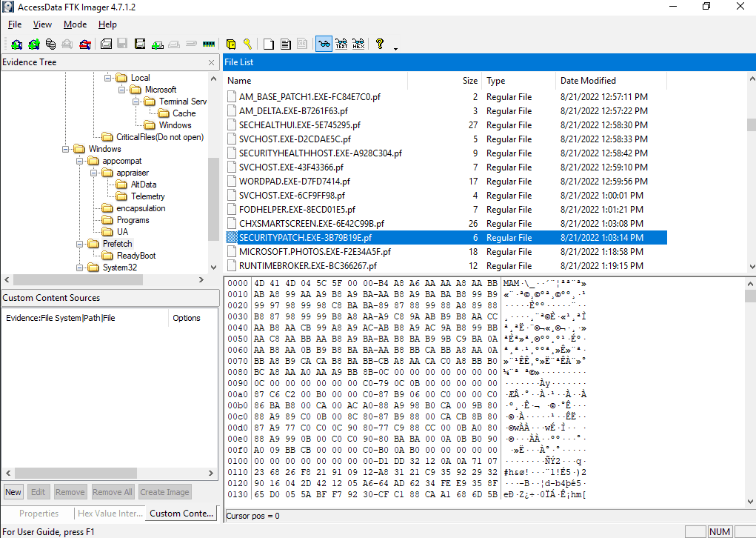Switch viewer to HEX mode icon
The image size is (756, 538).
[x=358, y=44]
